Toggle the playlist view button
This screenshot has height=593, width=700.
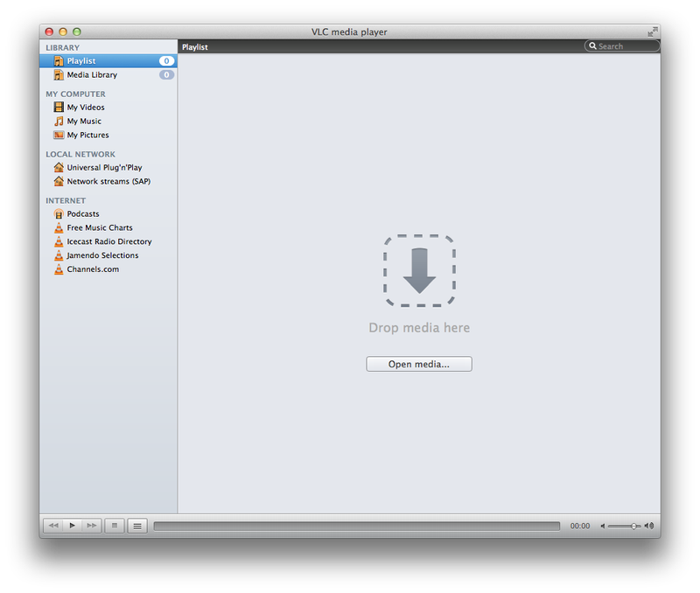(x=137, y=526)
